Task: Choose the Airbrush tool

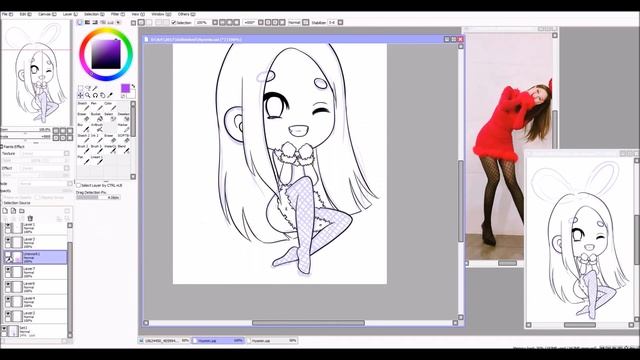Action: pos(96,127)
